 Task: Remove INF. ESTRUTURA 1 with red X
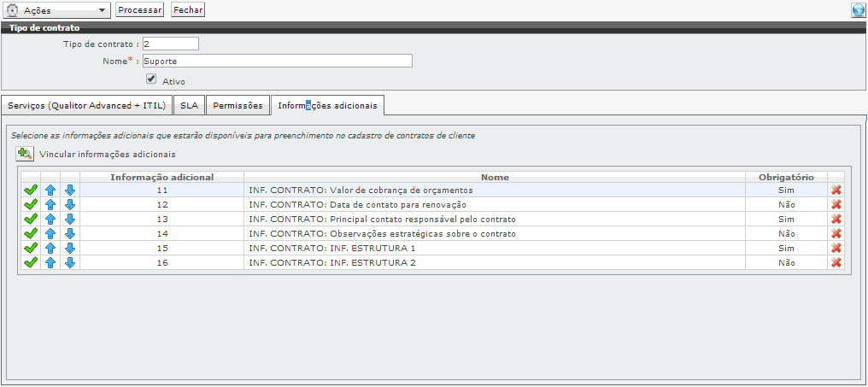pos(836,249)
